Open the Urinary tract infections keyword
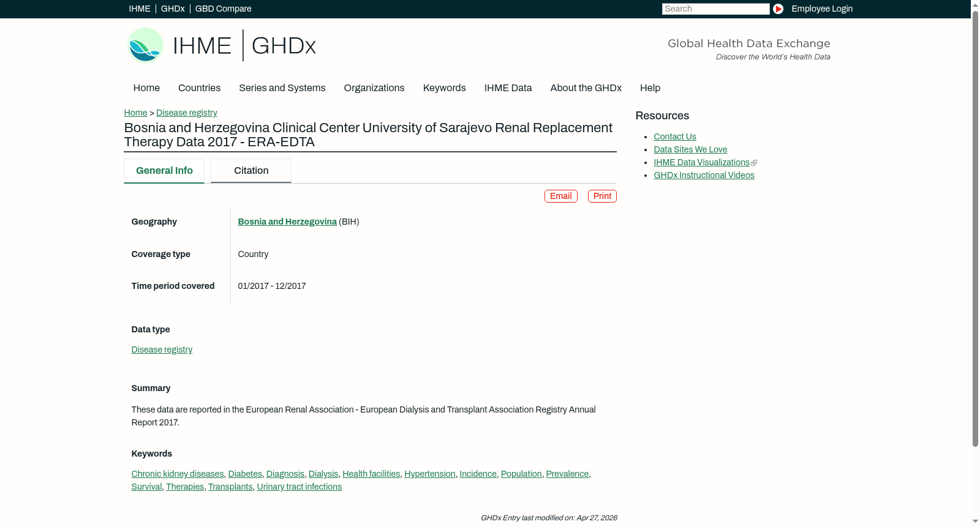The height and width of the screenshot is (527, 980). point(300,487)
